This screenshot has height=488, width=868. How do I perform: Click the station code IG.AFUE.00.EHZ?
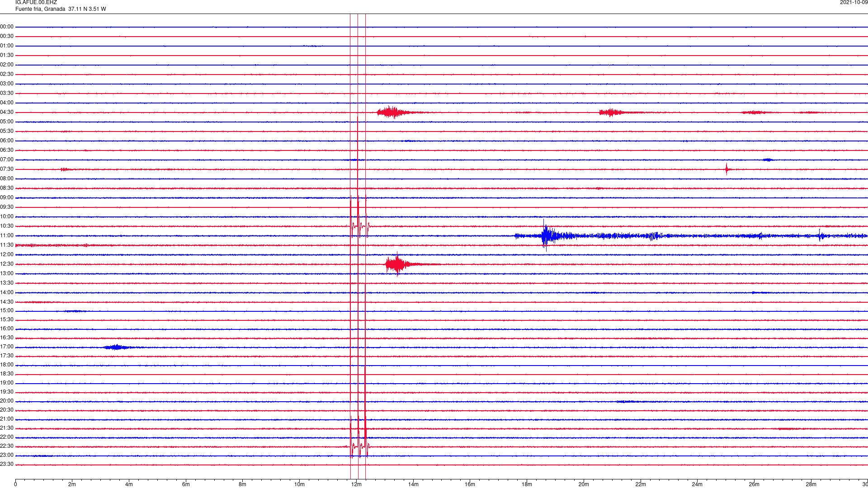point(36,3)
